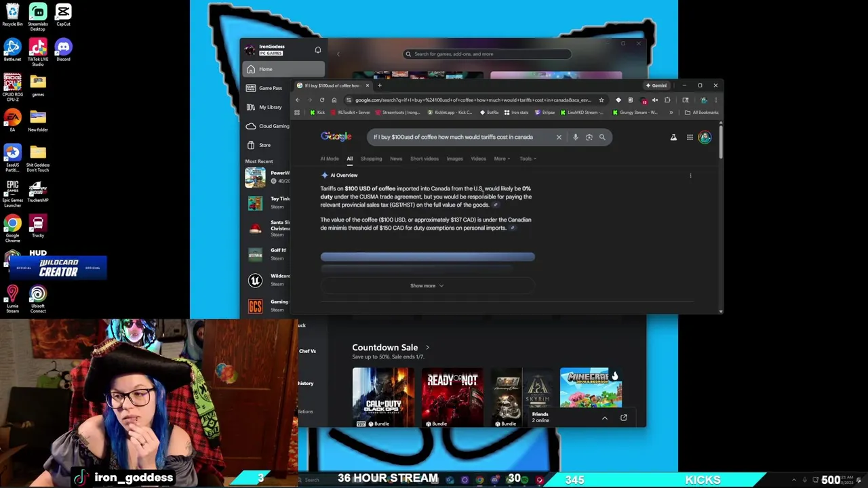Viewport: 868px width, 488px height.
Task: Open the Google apps grid
Action: point(690,137)
